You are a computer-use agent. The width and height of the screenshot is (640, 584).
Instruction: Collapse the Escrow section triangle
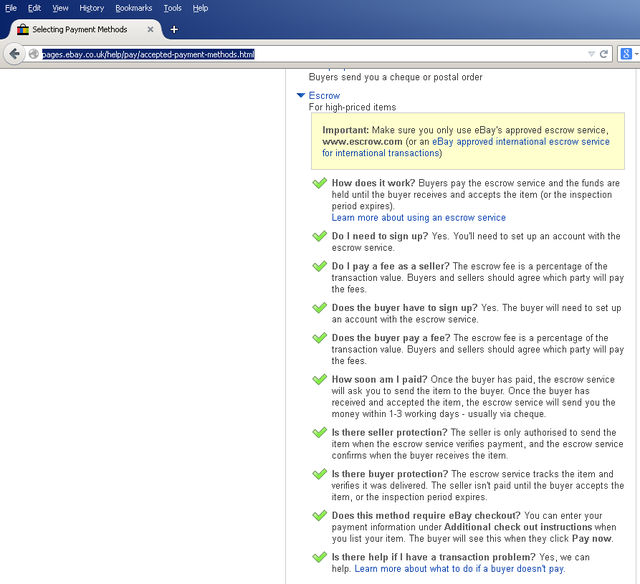point(301,95)
